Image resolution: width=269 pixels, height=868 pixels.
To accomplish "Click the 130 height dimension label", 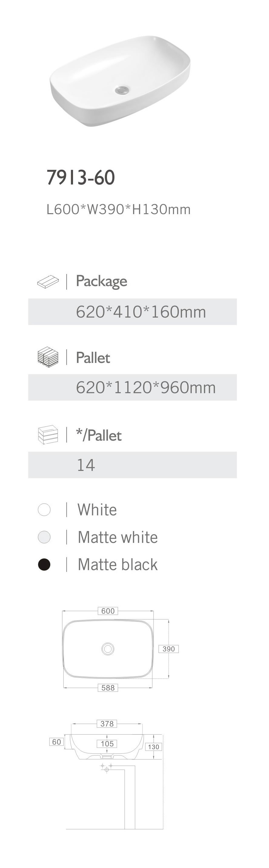I will [x=154, y=747].
